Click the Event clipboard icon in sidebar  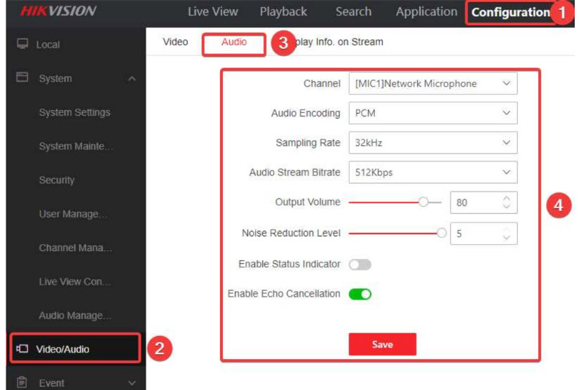[x=22, y=382]
